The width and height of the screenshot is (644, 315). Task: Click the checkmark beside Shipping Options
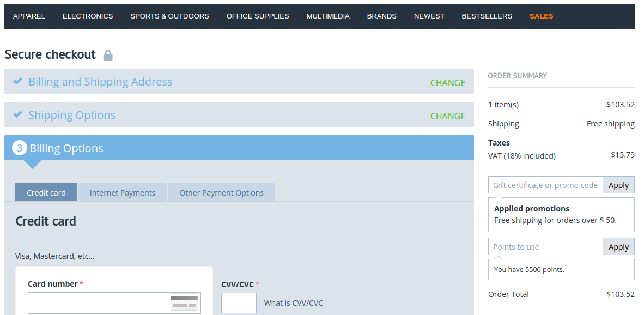pyautogui.click(x=18, y=114)
